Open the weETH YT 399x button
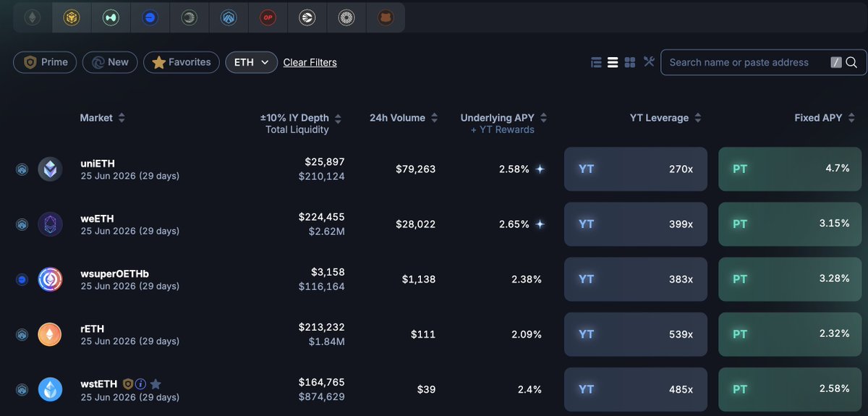 coord(636,224)
